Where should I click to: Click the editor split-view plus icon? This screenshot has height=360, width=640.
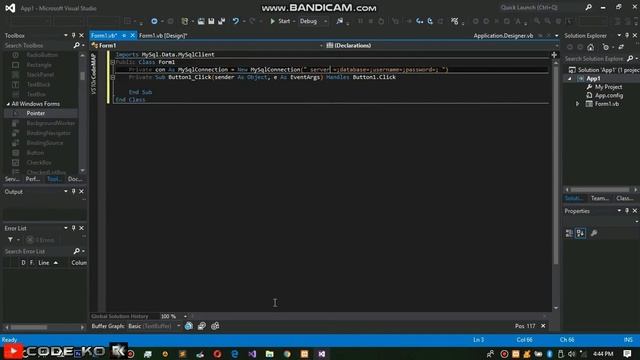pos(554,55)
